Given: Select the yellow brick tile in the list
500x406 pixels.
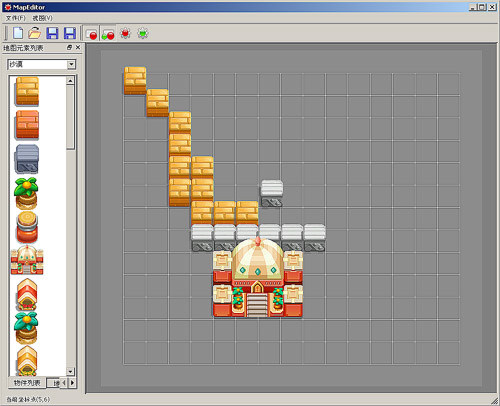Looking at the screenshot, I should coord(27,91).
